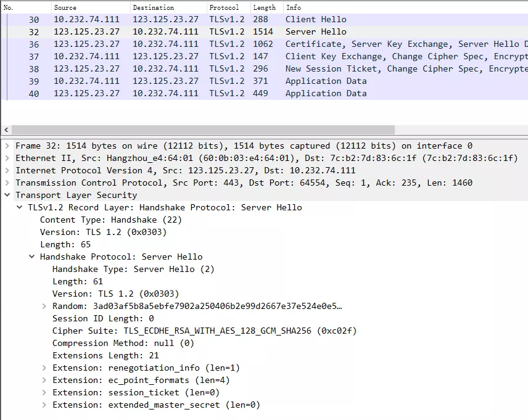Screen dimensions: 528x420
Task: Expand the renegotiation_info extension
Action: point(44,368)
